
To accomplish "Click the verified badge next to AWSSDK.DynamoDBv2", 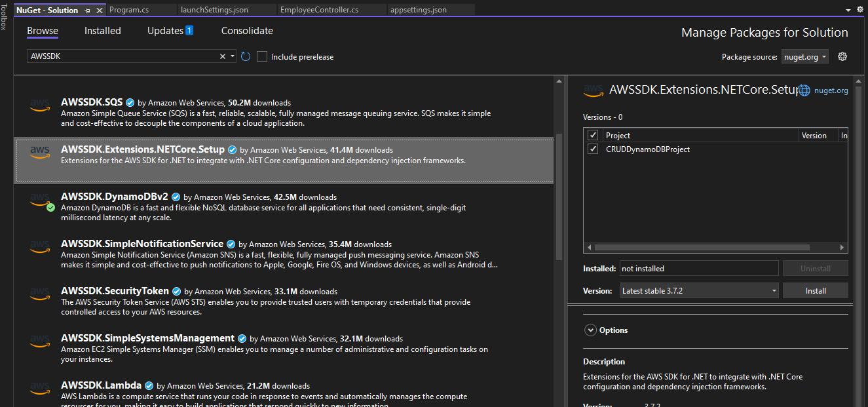I will [176, 197].
